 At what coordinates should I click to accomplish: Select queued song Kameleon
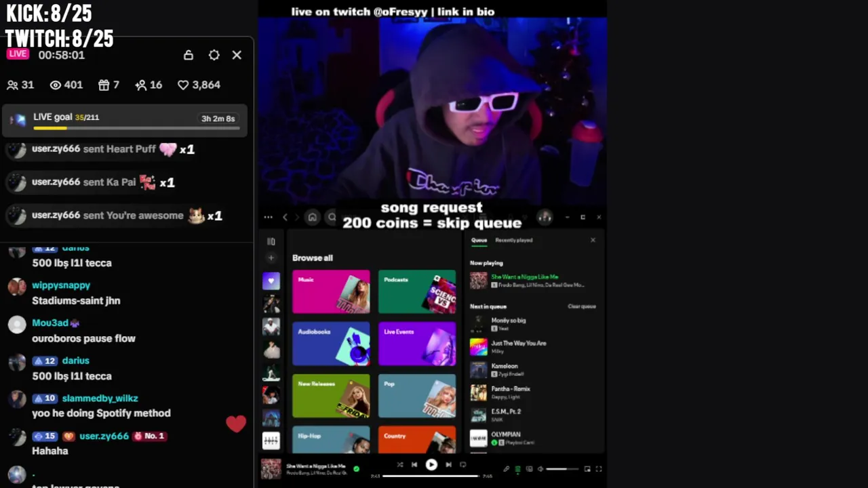534,370
